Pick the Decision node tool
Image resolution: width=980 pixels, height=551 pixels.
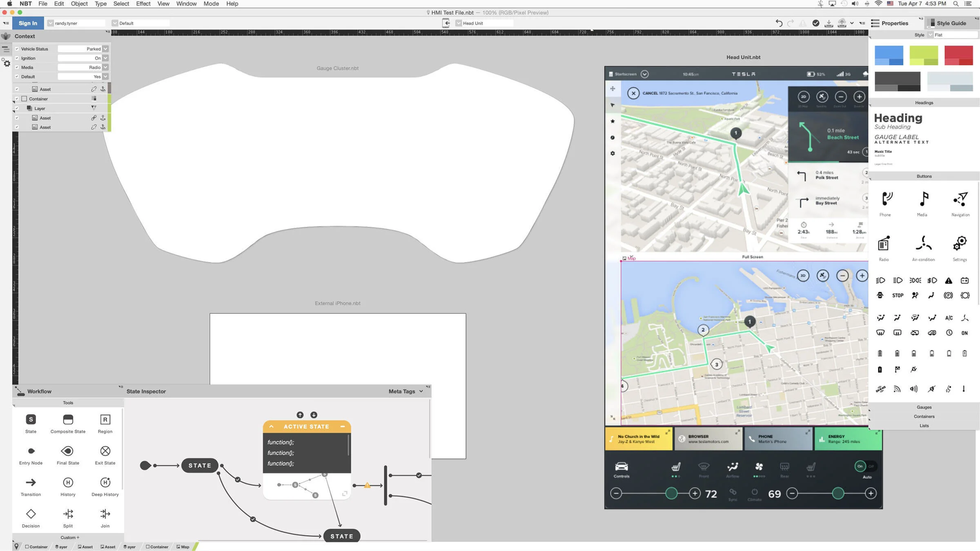[x=31, y=514]
